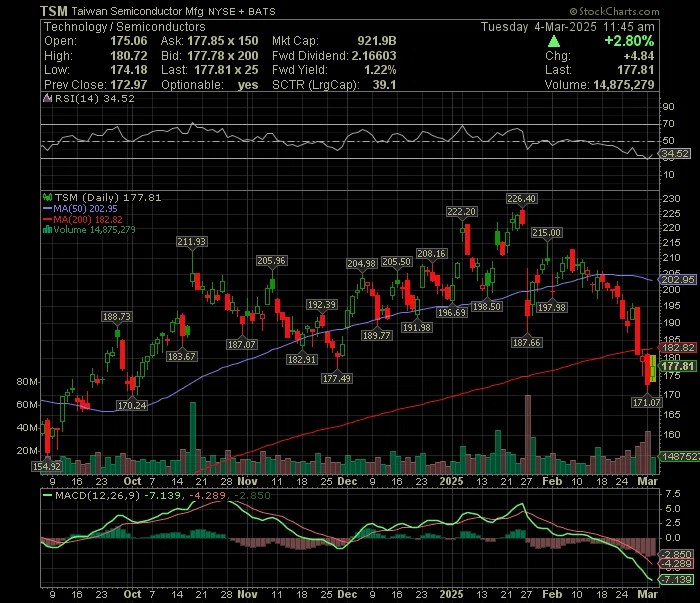Click the Tuesday 4-Mar-2025 11:45 am timestamp
This screenshot has width=700, height=603.
pos(567,27)
